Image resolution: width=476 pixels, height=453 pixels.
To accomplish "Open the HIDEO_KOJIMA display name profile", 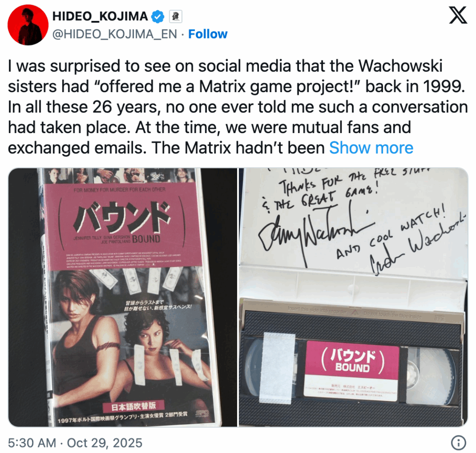I will click(100, 16).
